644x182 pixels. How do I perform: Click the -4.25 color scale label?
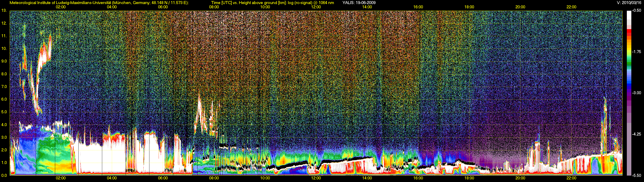click(x=637, y=134)
